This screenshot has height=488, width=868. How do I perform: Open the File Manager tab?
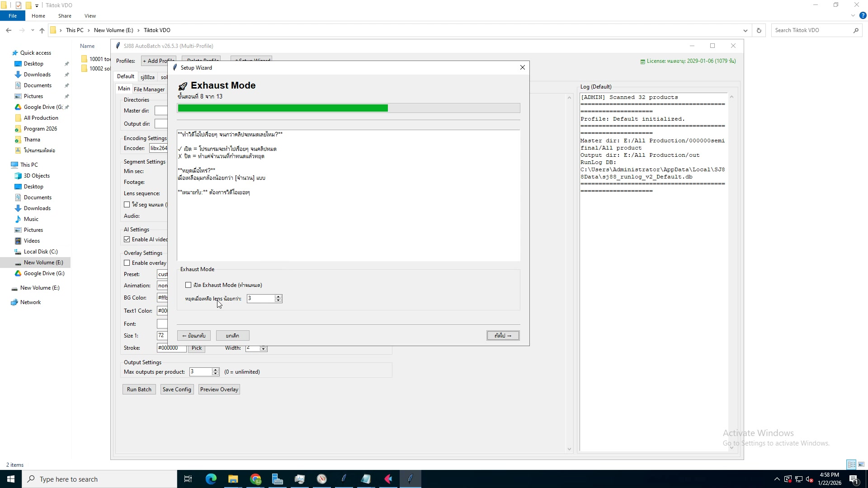[149, 89]
